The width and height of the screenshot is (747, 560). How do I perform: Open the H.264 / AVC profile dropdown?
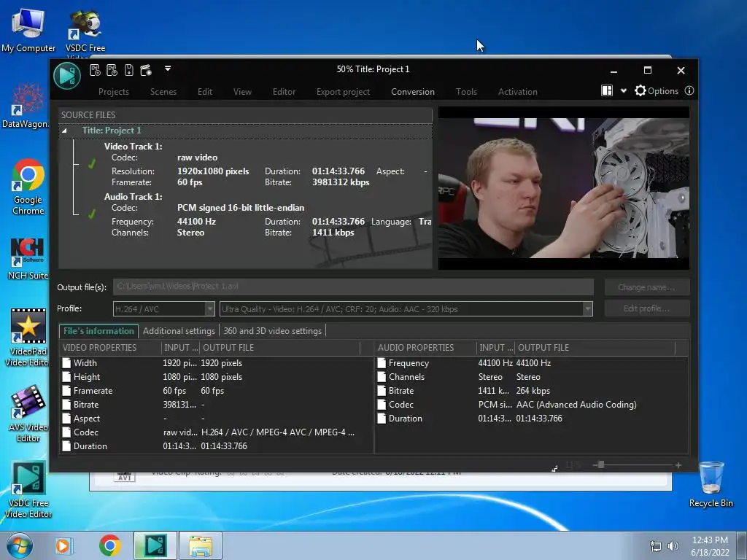tap(164, 309)
